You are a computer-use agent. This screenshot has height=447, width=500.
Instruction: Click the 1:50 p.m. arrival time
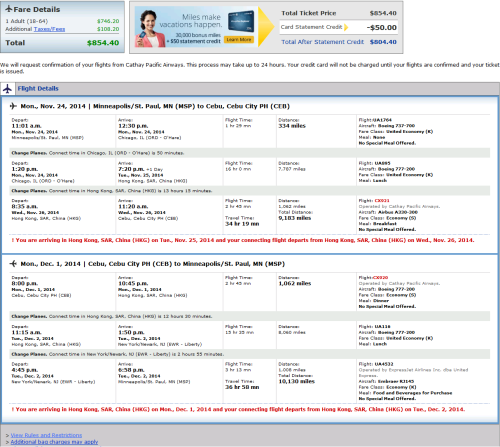pyautogui.click(x=131, y=332)
